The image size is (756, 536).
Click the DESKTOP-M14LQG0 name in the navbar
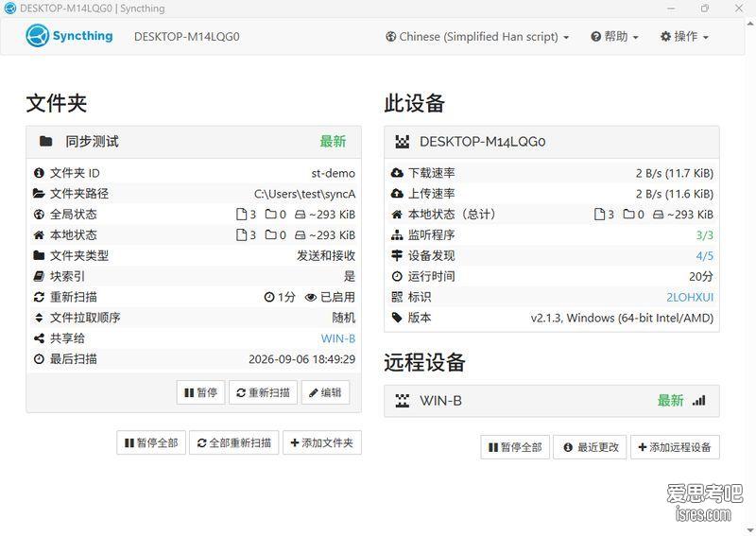coord(186,37)
